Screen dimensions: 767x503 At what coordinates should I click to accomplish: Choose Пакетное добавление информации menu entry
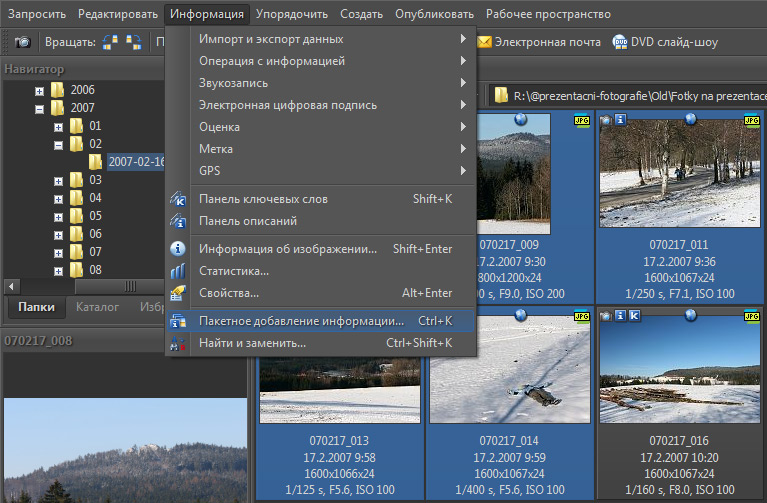301,321
